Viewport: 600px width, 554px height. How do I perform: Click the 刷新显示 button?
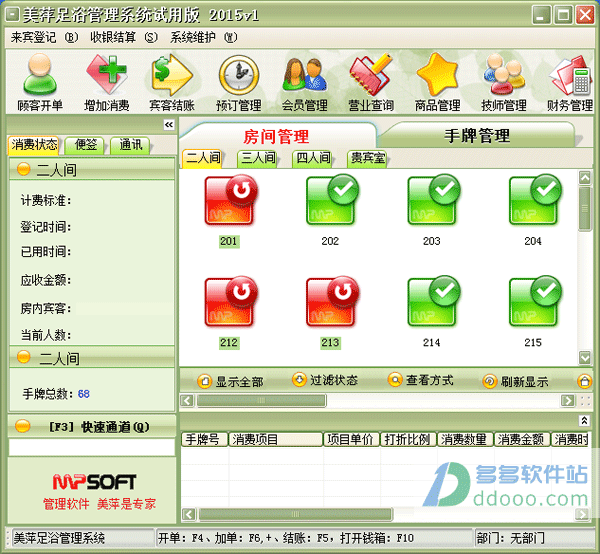click(515, 381)
